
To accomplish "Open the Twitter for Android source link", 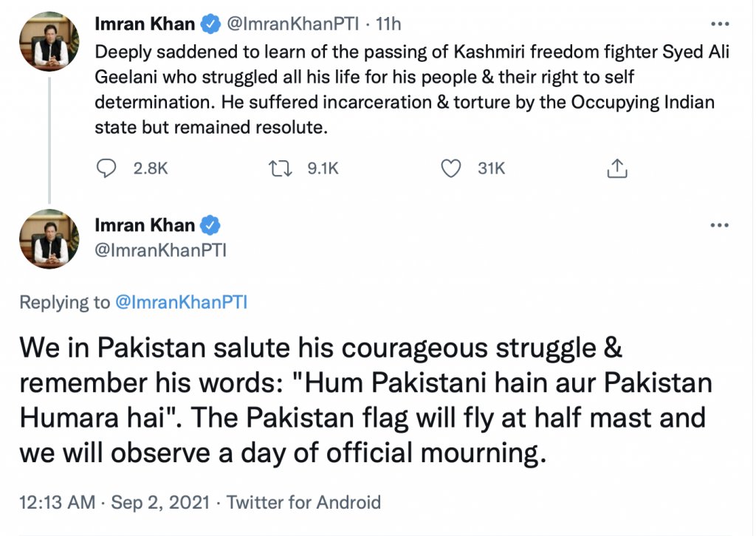I will tap(303, 504).
